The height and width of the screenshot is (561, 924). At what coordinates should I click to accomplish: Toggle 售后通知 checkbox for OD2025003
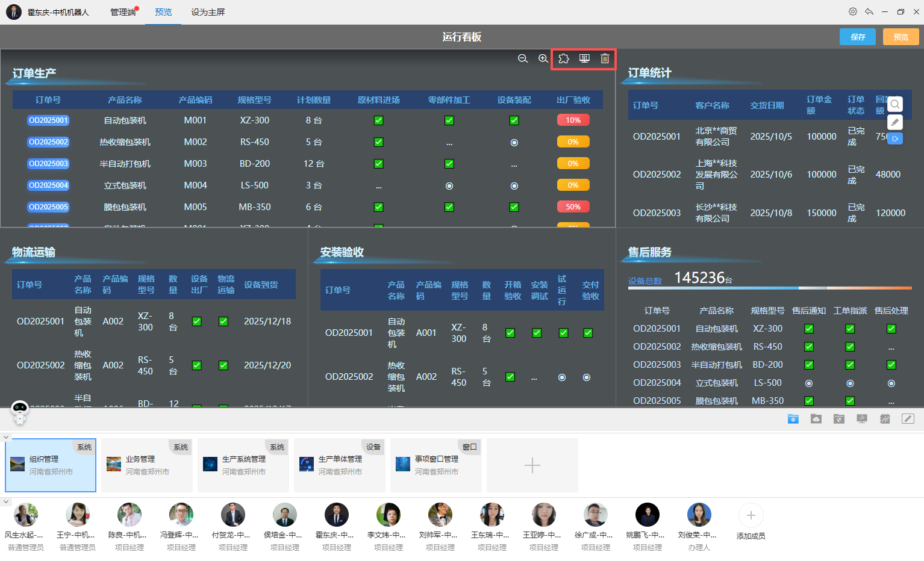(x=809, y=365)
